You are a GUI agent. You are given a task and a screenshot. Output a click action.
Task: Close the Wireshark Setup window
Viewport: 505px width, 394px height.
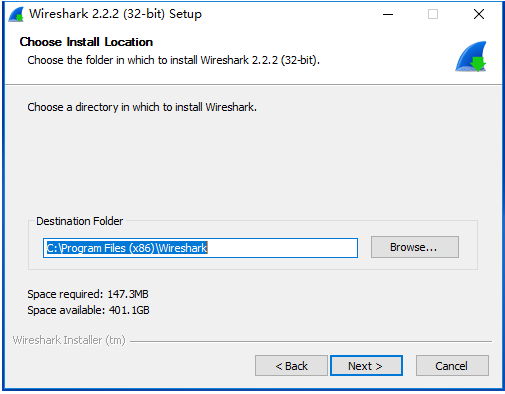[479, 14]
